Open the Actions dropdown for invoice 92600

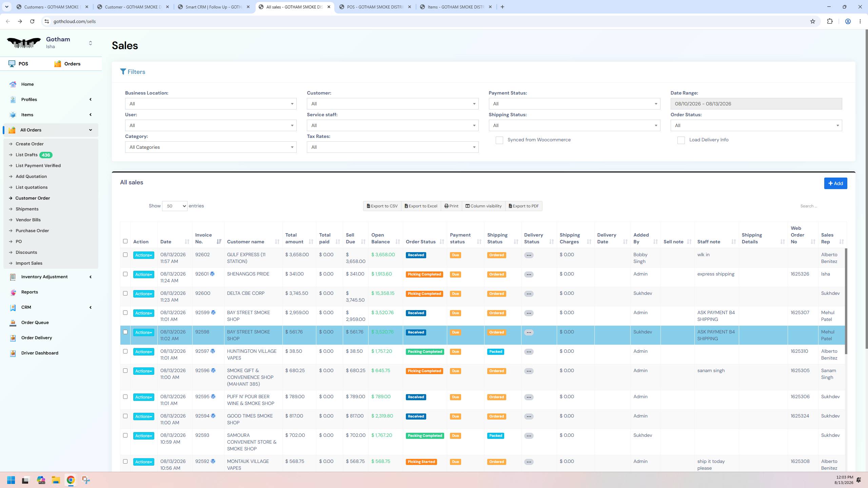pos(143,294)
